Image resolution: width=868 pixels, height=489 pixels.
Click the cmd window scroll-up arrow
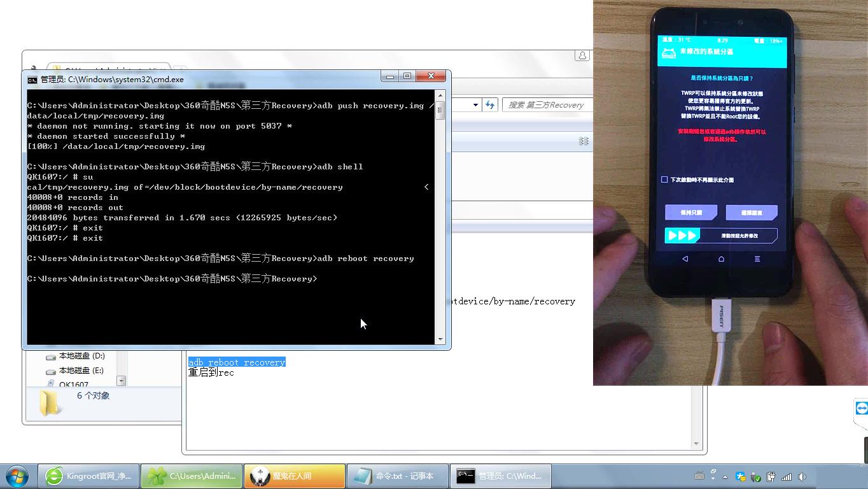tap(440, 96)
